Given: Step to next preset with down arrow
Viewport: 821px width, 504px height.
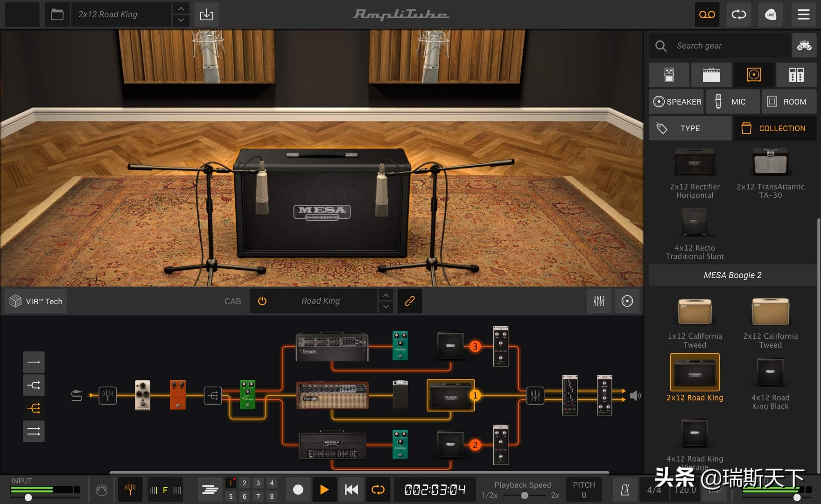Looking at the screenshot, I should point(181,21).
